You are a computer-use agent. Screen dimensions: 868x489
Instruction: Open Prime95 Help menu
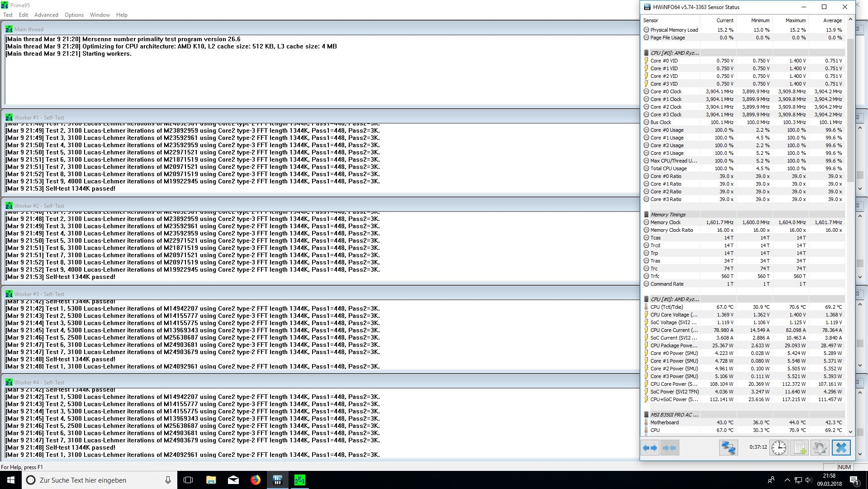(x=122, y=15)
